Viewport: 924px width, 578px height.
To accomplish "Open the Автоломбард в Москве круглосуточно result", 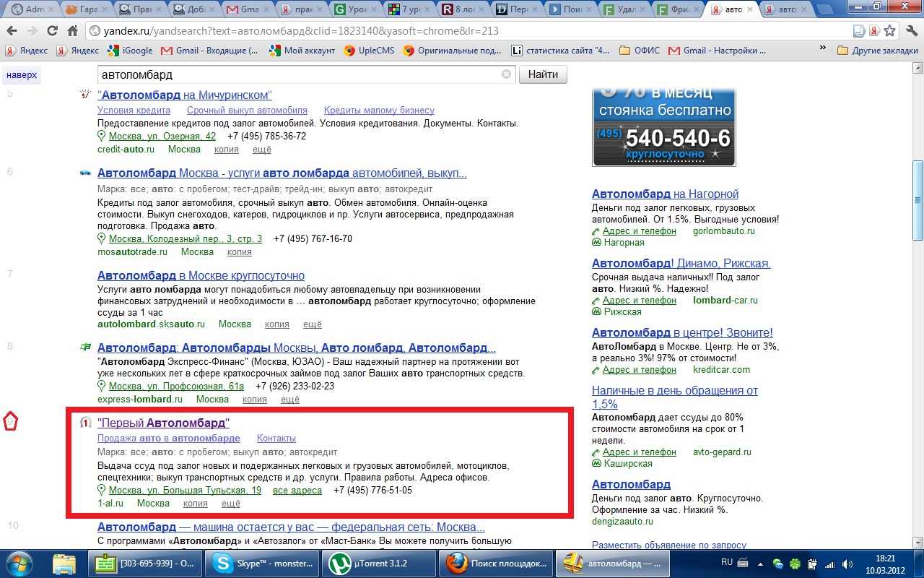I will coord(201,275).
